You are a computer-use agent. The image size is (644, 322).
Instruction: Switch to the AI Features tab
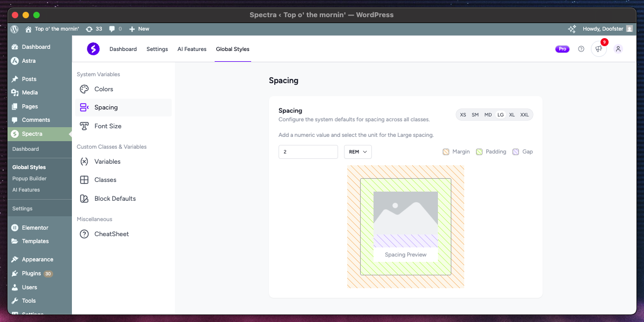point(192,49)
